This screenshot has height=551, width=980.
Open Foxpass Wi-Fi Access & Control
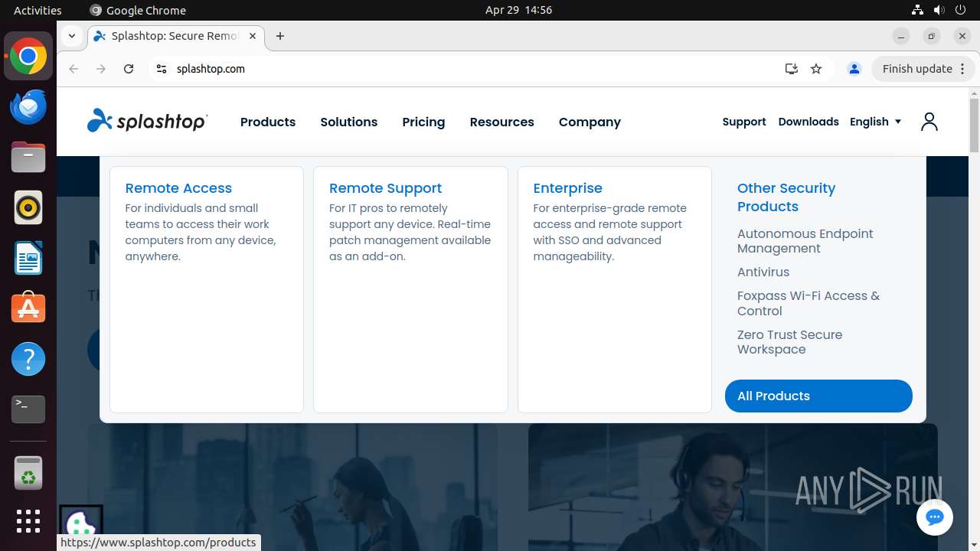(x=808, y=303)
